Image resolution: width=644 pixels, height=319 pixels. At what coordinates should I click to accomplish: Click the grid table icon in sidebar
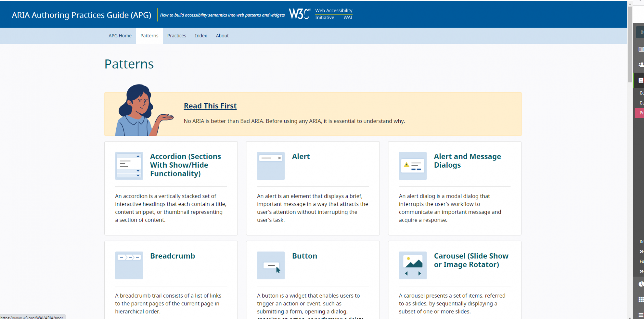coord(641,300)
